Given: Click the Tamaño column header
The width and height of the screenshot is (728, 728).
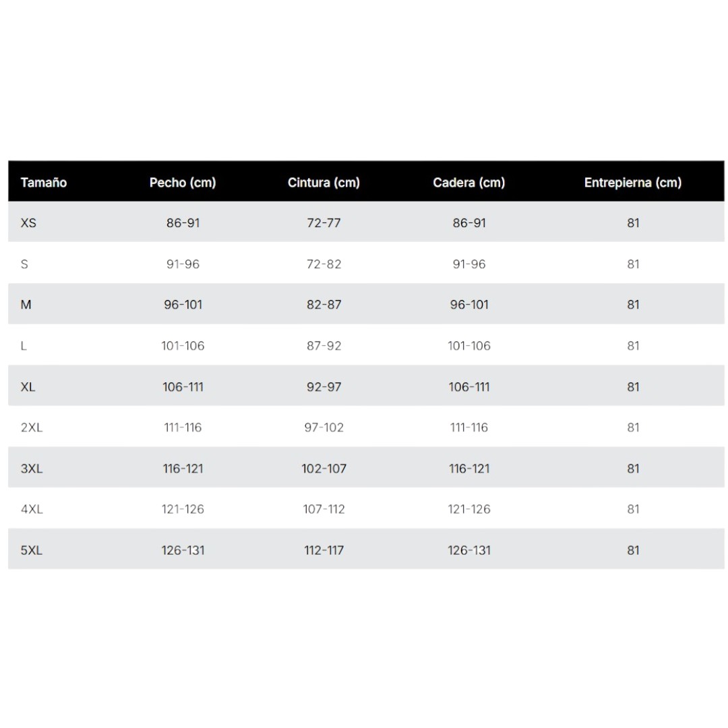Looking at the screenshot, I should [x=44, y=183].
